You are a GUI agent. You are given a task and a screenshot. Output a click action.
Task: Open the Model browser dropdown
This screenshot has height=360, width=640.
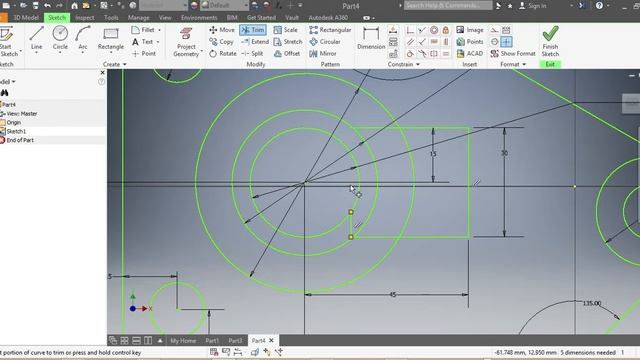8,82
